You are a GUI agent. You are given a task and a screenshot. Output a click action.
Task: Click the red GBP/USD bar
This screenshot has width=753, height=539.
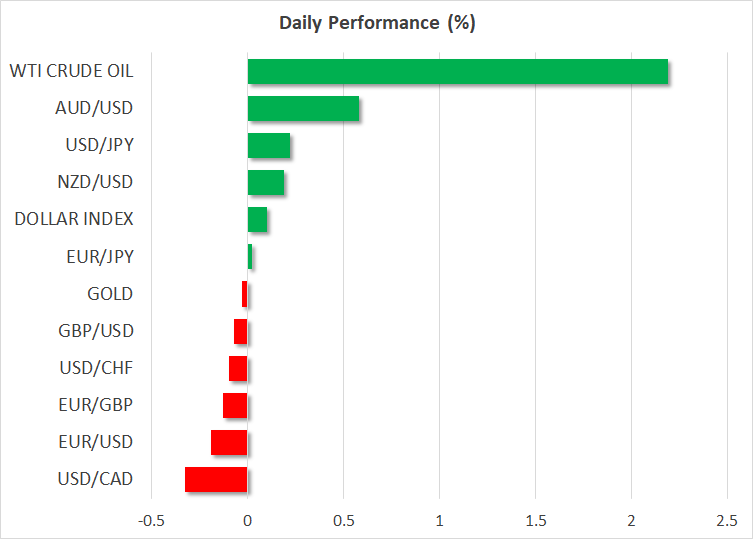click(x=240, y=331)
